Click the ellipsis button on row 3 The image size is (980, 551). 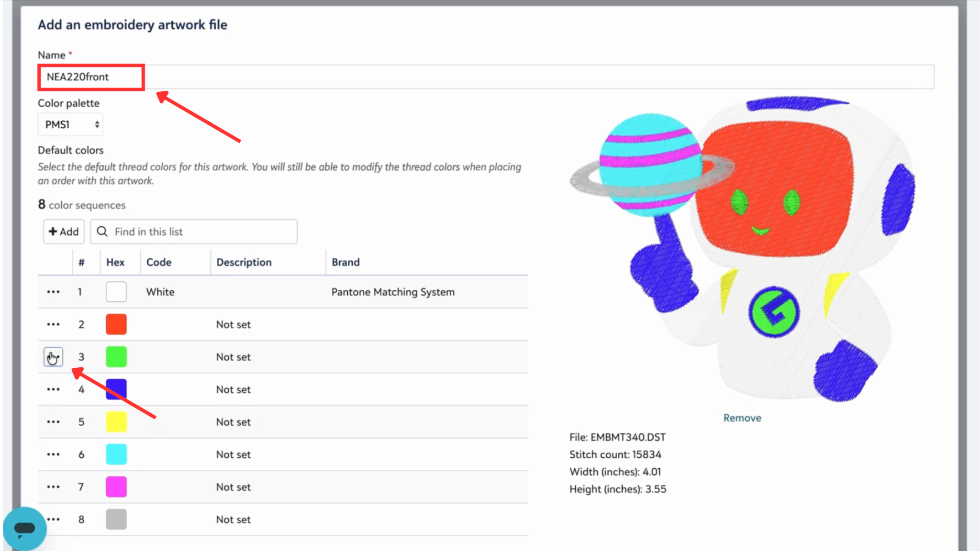(x=53, y=357)
